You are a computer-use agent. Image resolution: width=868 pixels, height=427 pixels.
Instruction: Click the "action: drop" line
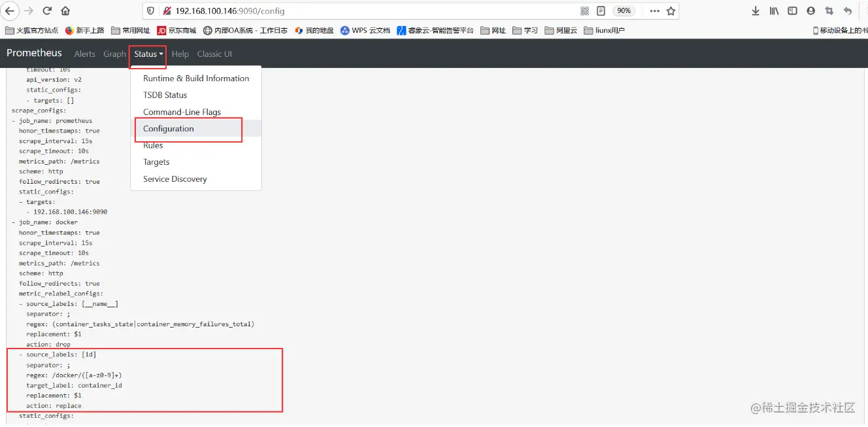48,345
